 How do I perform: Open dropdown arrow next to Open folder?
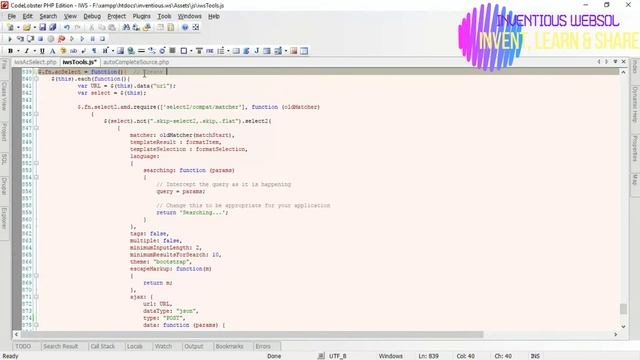[x=34, y=28]
